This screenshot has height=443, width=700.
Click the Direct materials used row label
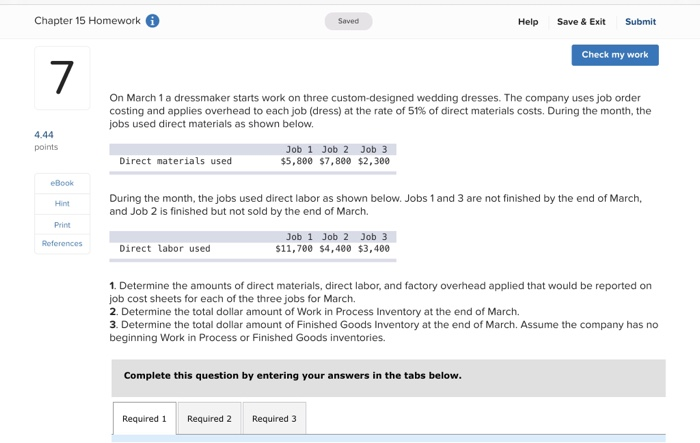(x=175, y=161)
